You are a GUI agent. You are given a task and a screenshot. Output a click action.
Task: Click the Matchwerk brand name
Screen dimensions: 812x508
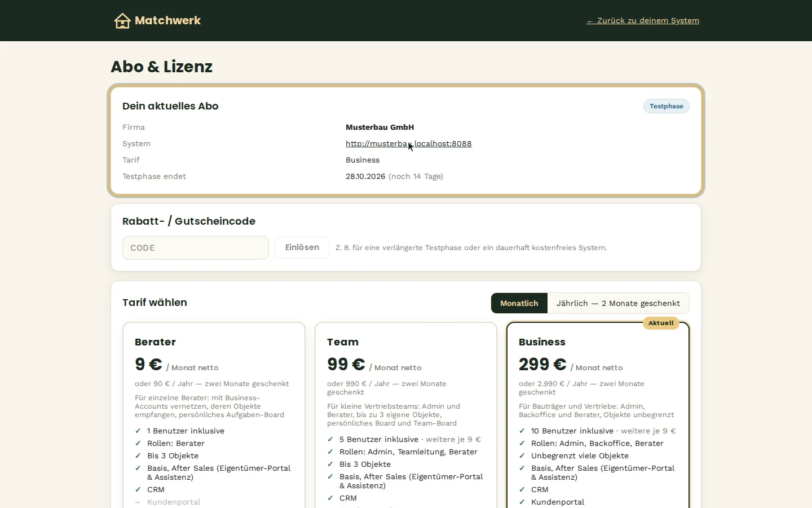pyautogui.click(x=167, y=21)
